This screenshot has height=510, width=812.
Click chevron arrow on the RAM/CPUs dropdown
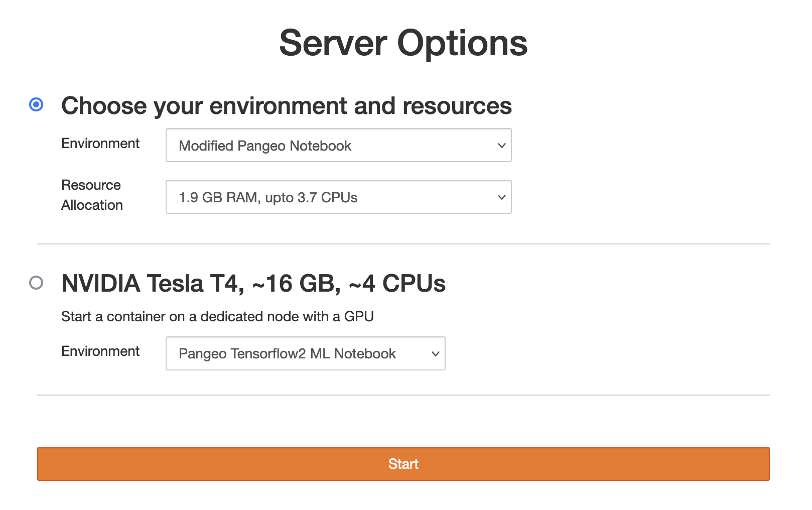point(501,197)
